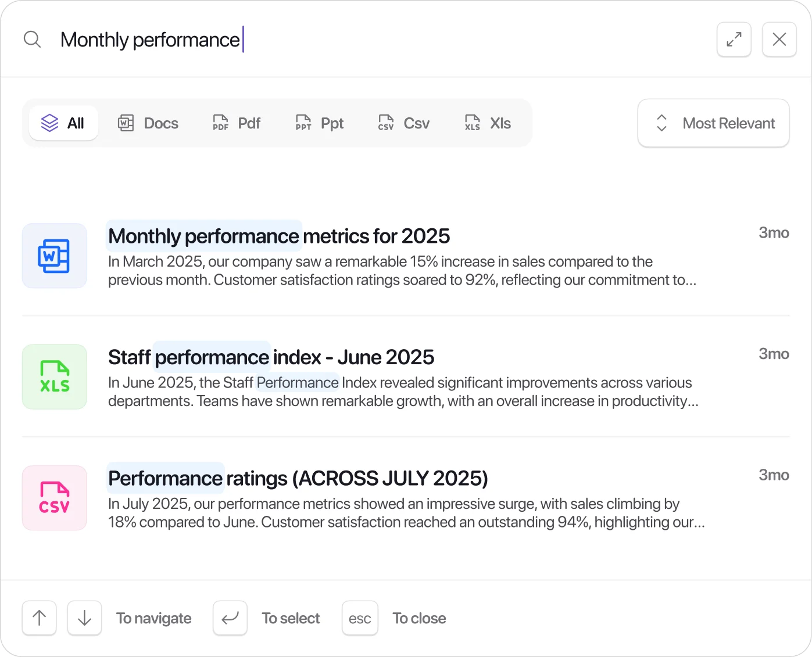Select the All filter tab
The height and width of the screenshot is (657, 812).
click(63, 123)
